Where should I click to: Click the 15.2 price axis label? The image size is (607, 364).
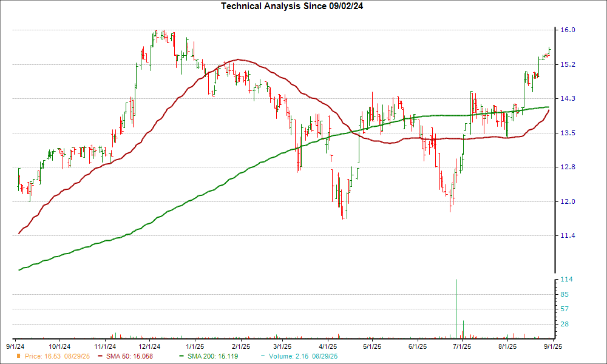568,64
